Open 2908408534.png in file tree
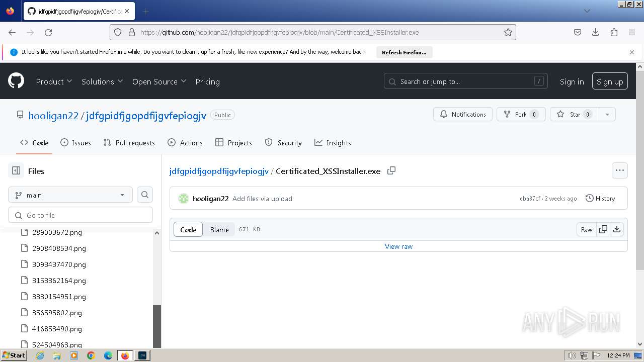 coord(59,248)
